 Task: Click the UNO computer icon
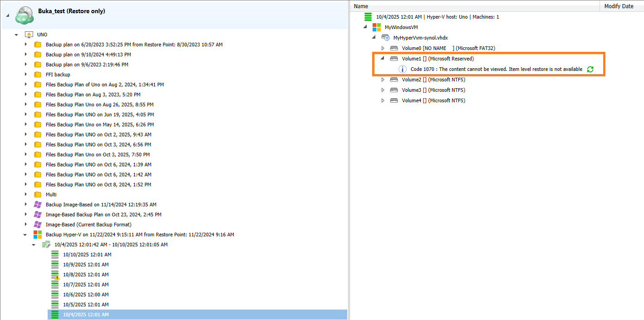tap(29, 35)
